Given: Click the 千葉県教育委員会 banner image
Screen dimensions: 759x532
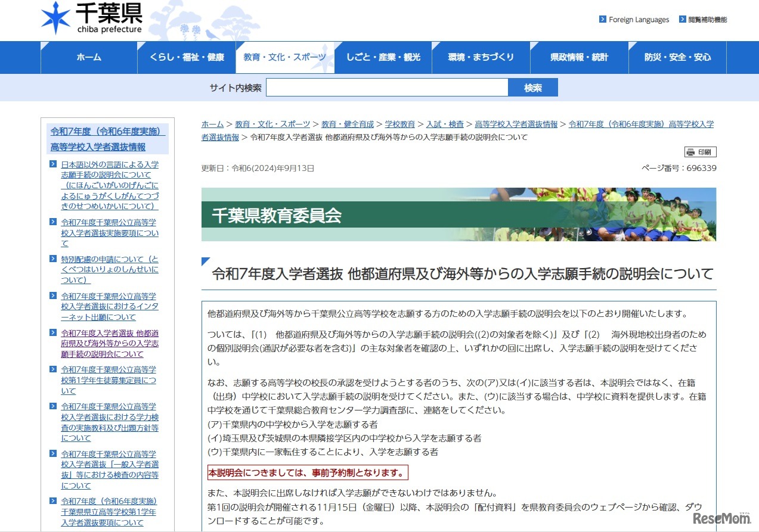Looking at the screenshot, I should [x=458, y=215].
